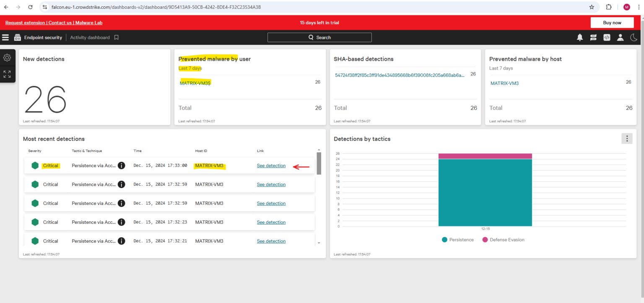Select the Activity dashboard breadcrumb

point(90,37)
